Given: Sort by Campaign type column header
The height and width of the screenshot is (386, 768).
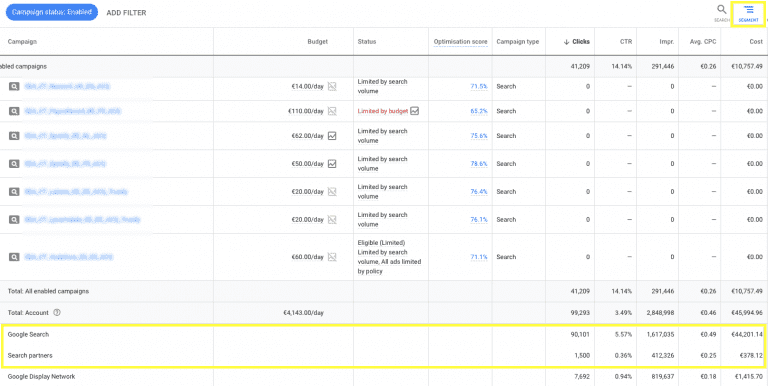Looking at the screenshot, I should [518, 42].
